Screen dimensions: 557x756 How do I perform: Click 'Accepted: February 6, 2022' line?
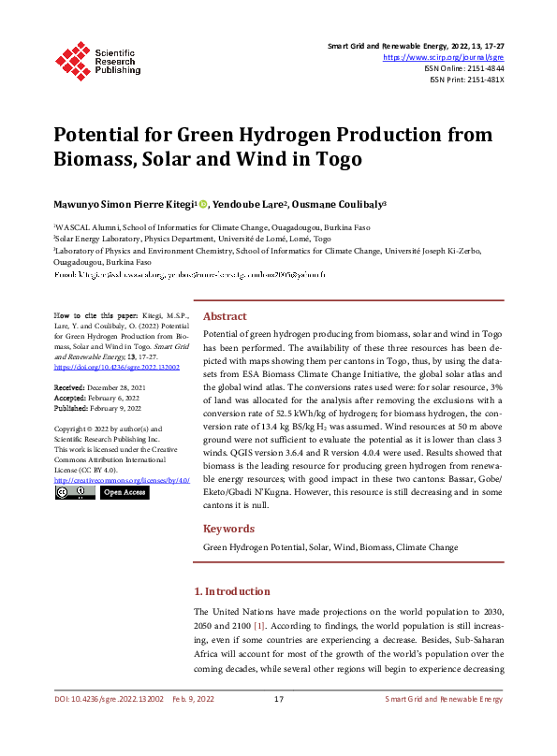96,399
